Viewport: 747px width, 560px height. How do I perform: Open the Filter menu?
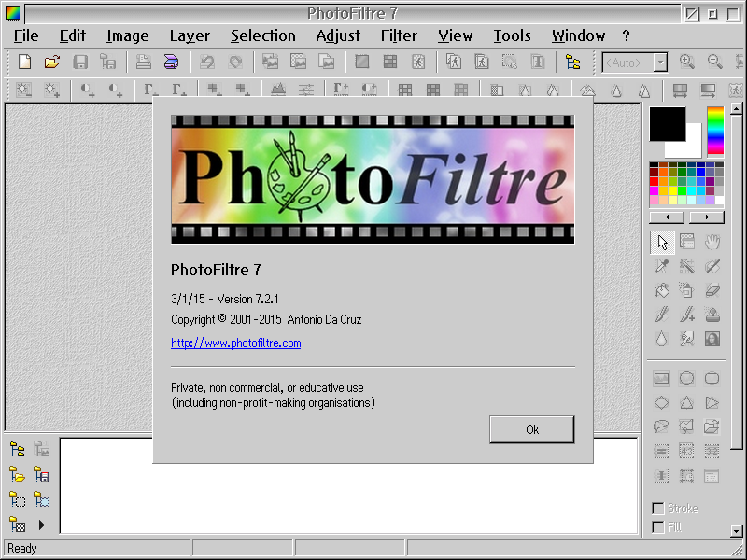(x=399, y=35)
